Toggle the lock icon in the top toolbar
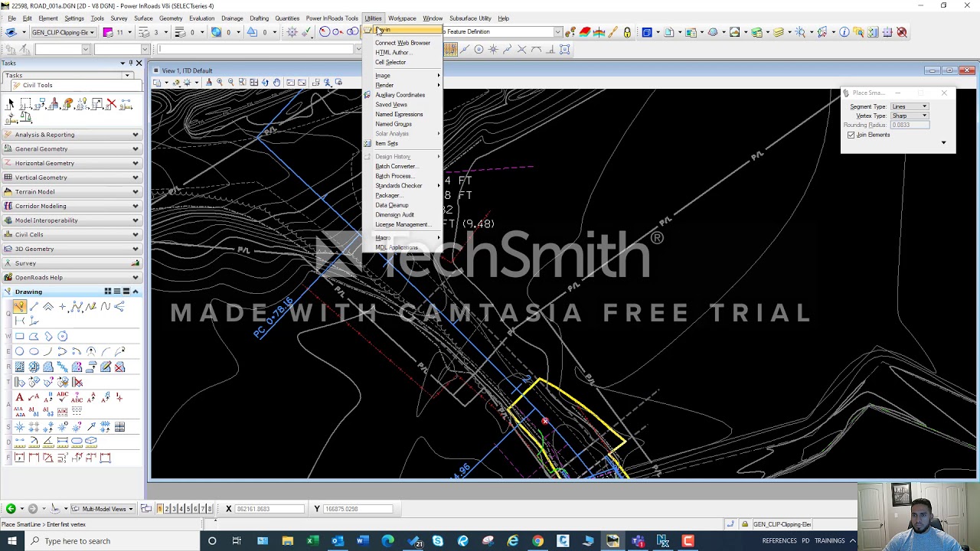 pyautogui.click(x=627, y=32)
